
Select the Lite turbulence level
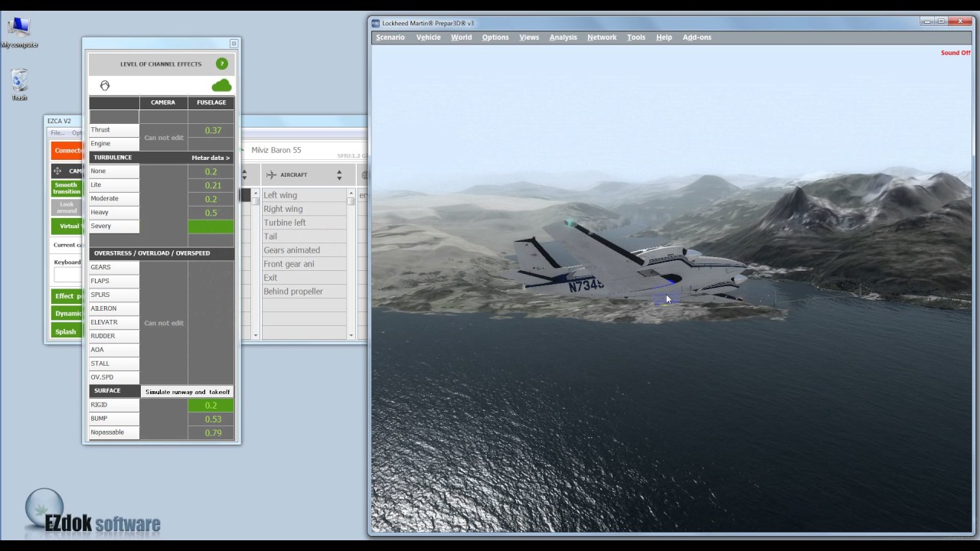pyautogui.click(x=114, y=185)
